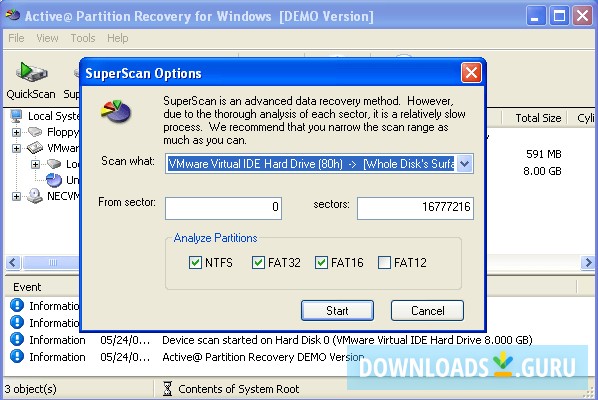Screen dimensions: 598x400
Task: Select Active@ Partition Recovery DEMO Version message
Action: 263,357
